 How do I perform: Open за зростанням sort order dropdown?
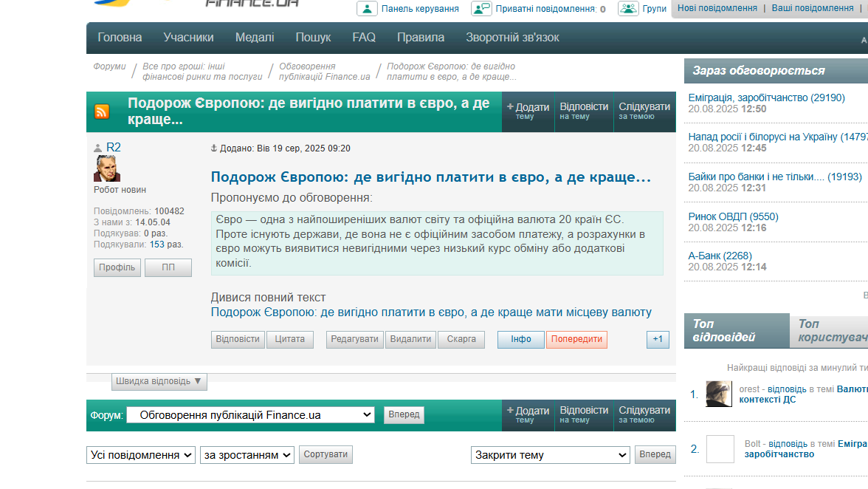click(x=247, y=455)
